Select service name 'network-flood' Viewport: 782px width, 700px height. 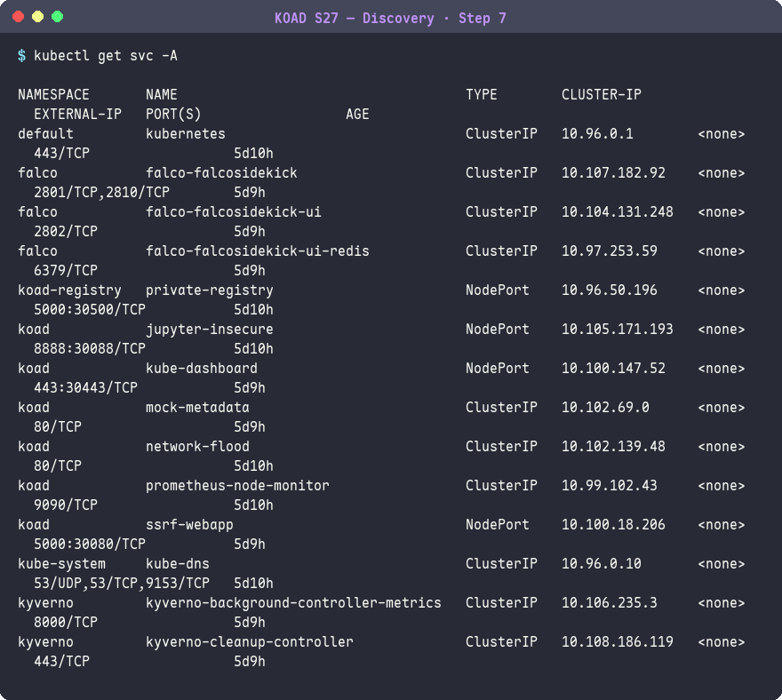pyautogui.click(x=197, y=446)
